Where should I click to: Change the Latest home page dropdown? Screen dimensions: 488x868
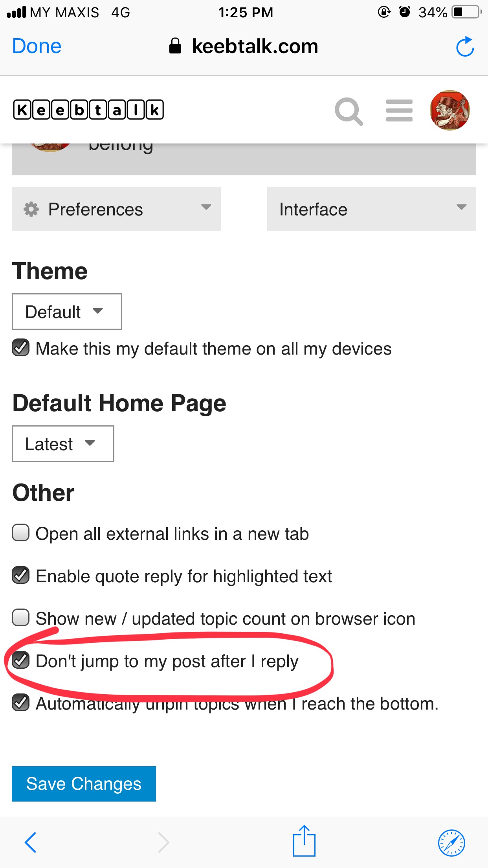click(x=63, y=443)
